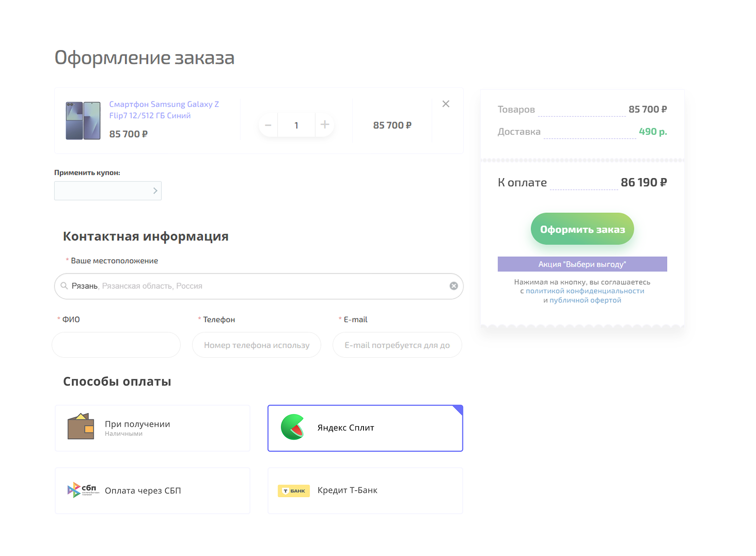Select Яндекс Сплит payment method
756x556 pixels.
click(x=365, y=428)
